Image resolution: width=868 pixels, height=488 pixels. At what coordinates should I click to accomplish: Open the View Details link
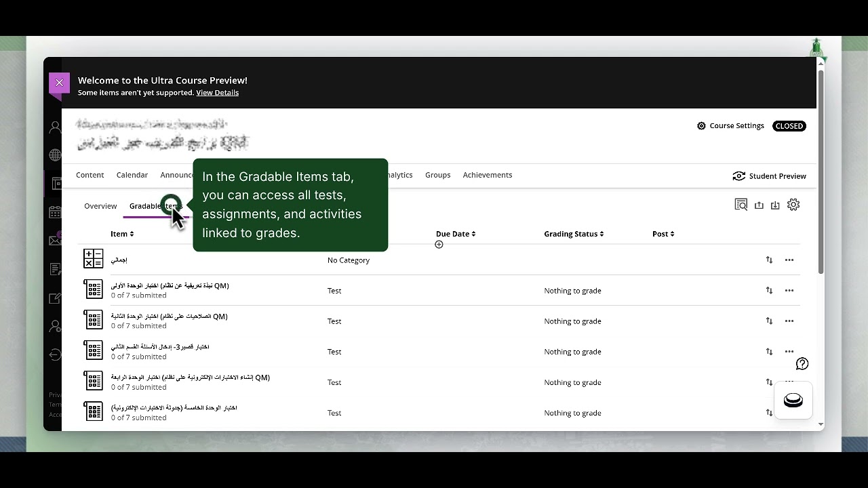[x=217, y=93]
